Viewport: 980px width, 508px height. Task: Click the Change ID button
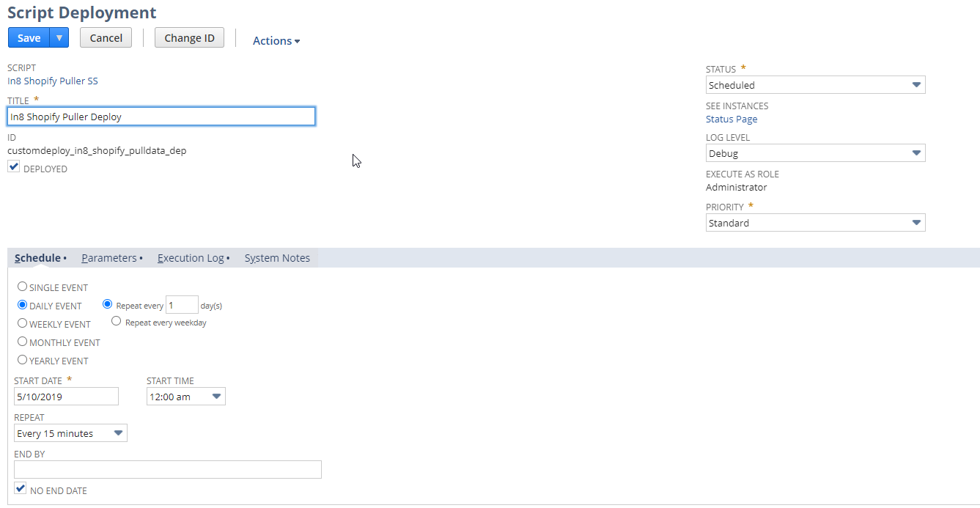(x=189, y=37)
